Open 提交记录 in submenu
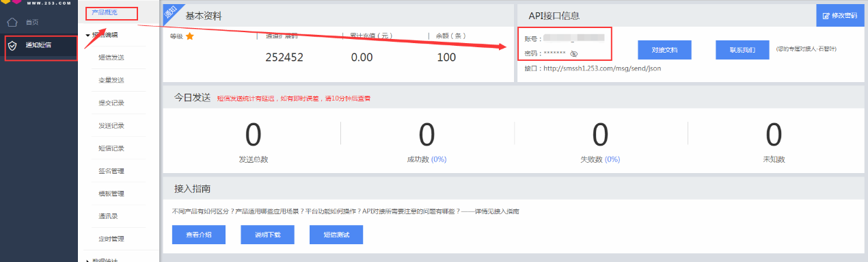This screenshot has height=262, width=868. coord(111,103)
